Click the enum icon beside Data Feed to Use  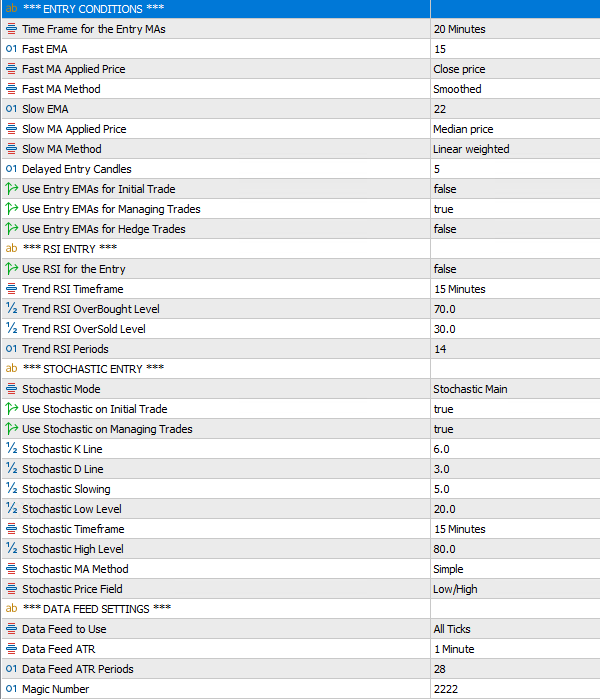pyautogui.click(x=11, y=629)
